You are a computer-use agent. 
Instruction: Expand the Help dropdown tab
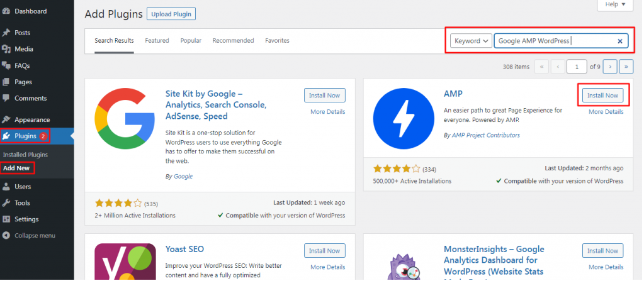[x=615, y=4]
